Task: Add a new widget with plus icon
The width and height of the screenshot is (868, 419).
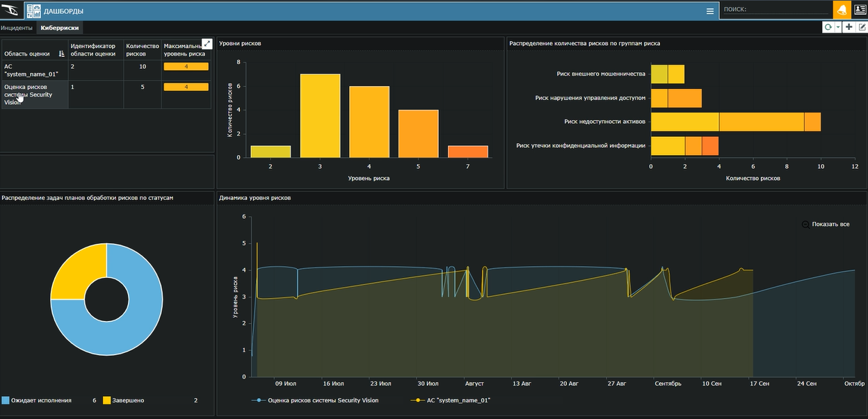Action: [849, 28]
